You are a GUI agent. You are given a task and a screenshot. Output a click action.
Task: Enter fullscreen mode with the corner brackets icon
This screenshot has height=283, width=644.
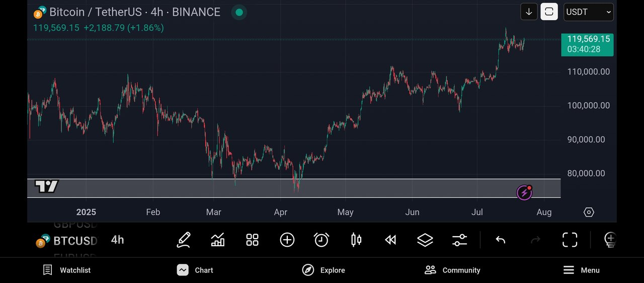pos(570,240)
